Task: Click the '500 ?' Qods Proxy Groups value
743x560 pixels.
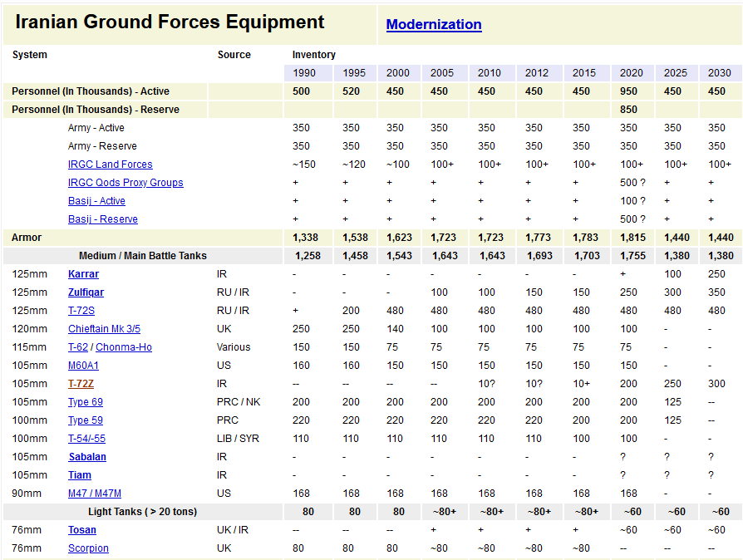Action: click(632, 183)
